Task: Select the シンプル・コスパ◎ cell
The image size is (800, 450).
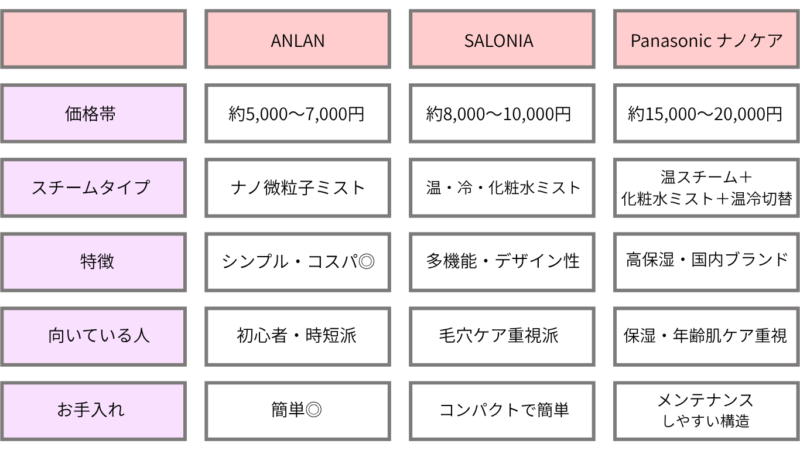Action: click(x=298, y=261)
